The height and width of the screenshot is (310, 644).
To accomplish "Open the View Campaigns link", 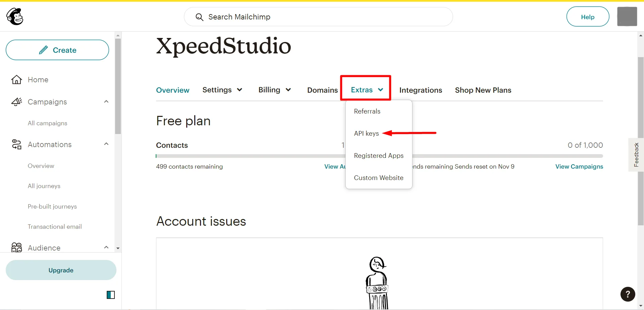I will coord(579,167).
